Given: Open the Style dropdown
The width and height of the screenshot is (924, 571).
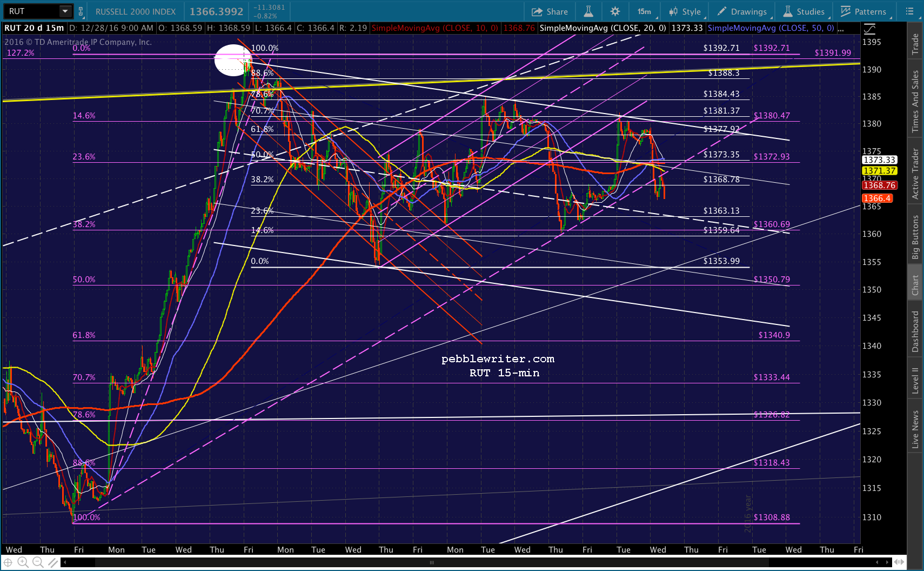Looking at the screenshot, I should (x=685, y=11).
